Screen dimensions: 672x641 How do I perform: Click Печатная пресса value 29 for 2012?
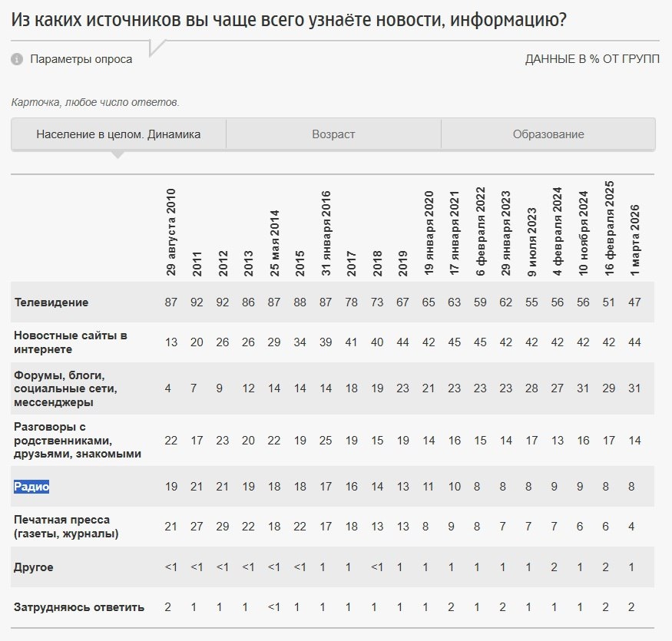[223, 526]
